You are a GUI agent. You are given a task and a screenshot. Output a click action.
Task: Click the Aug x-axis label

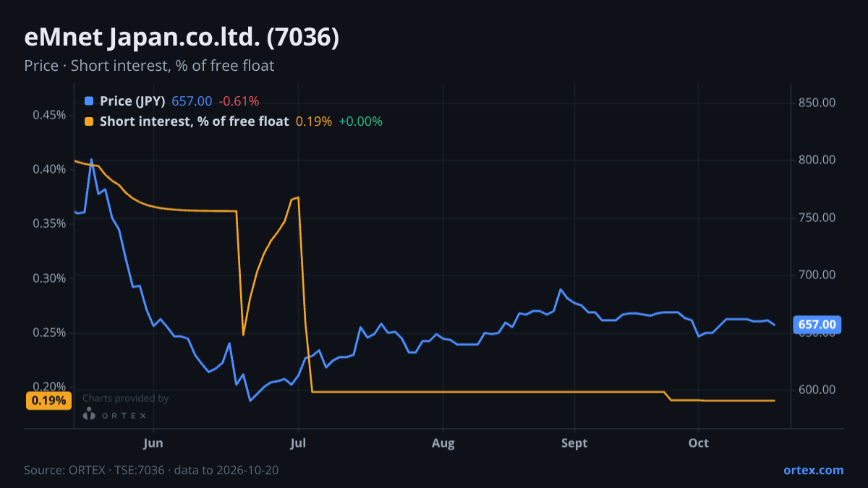click(443, 443)
